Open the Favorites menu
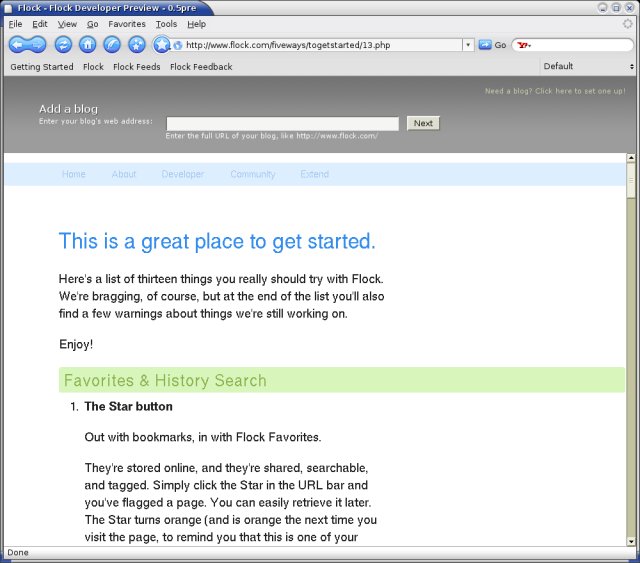The image size is (640, 563). pos(127,24)
